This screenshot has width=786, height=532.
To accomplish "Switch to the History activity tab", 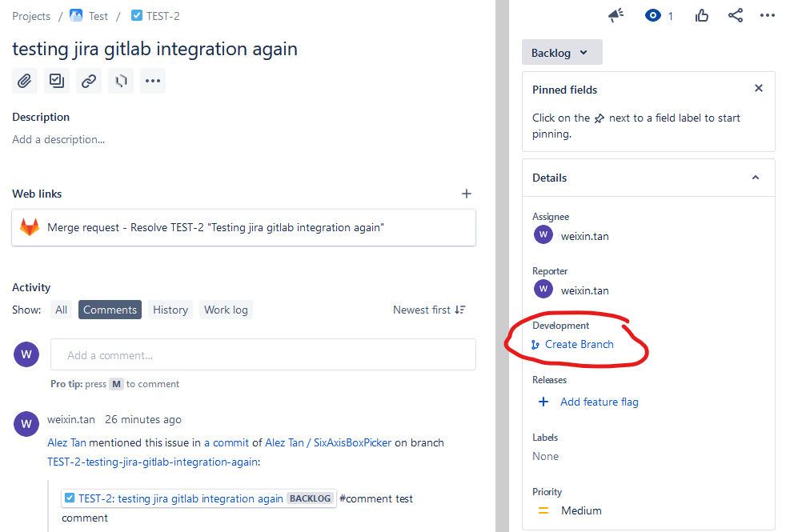I will coord(170,310).
